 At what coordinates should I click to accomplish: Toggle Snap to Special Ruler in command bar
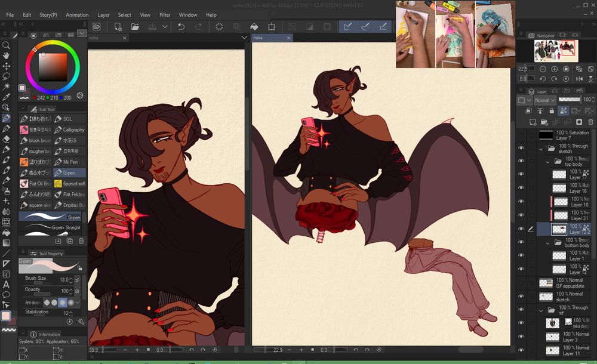365,27
